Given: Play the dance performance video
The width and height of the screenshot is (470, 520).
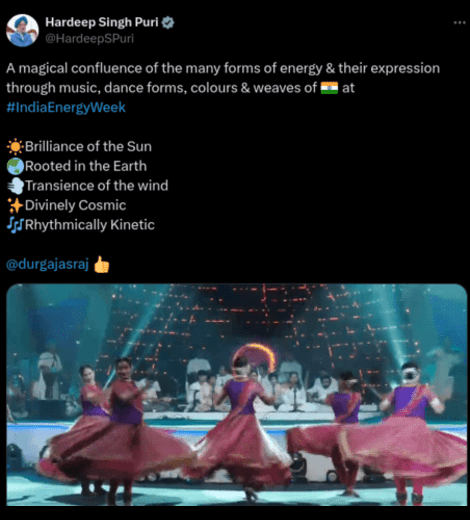Looking at the screenshot, I should pos(237,395).
